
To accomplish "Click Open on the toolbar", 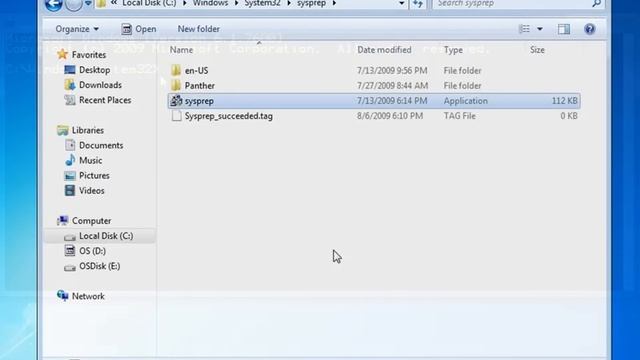I will tap(139, 29).
